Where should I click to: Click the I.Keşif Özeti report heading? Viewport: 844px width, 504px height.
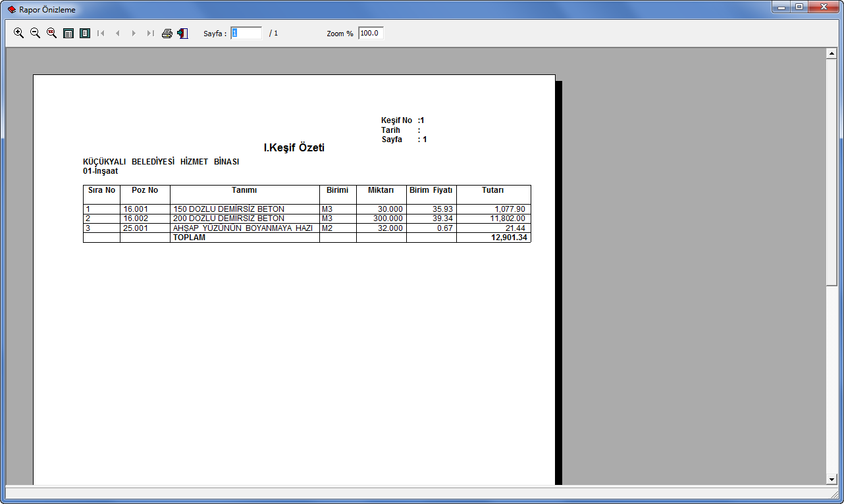click(x=294, y=148)
